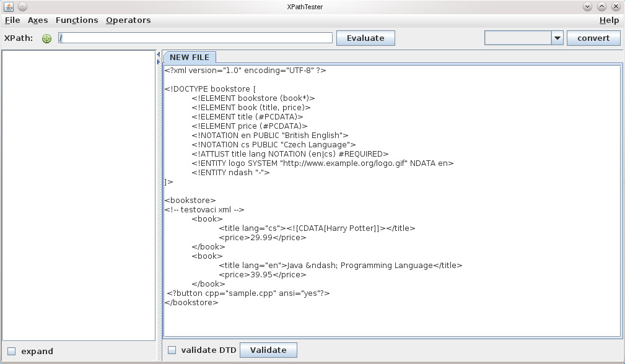Click the NOTATION cs 'Czech Language' line
Screen dimensions: 625x364
[273, 145]
